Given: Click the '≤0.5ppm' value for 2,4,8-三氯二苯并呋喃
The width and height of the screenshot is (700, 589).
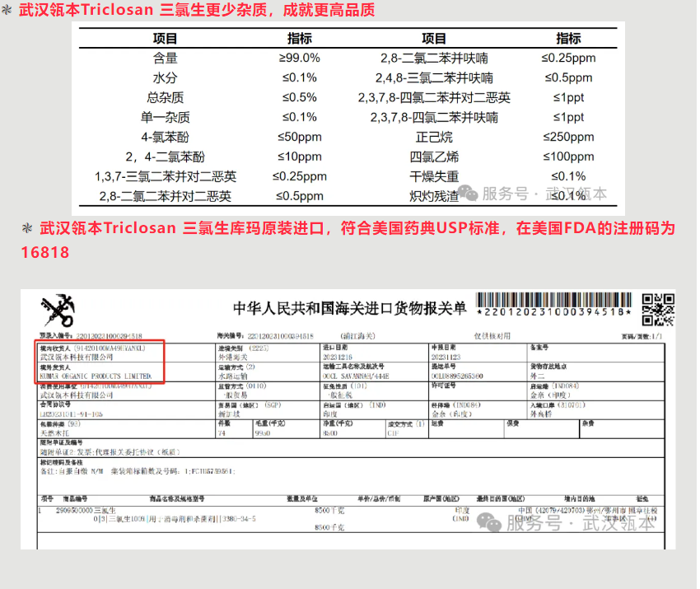Looking at the screenshot, I should (568, 77).
